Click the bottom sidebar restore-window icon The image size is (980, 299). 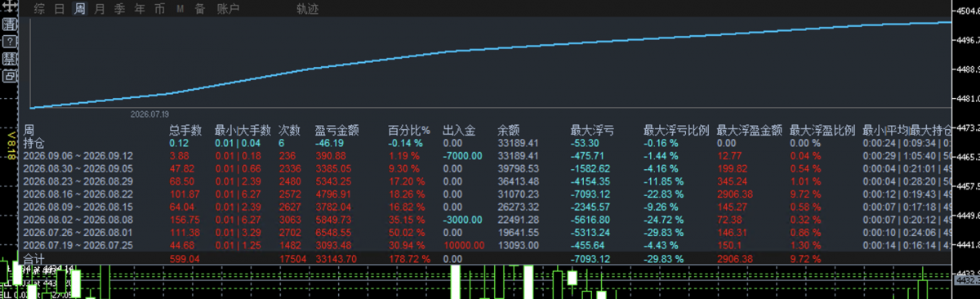pyautogui.click(x=10, y=76)
